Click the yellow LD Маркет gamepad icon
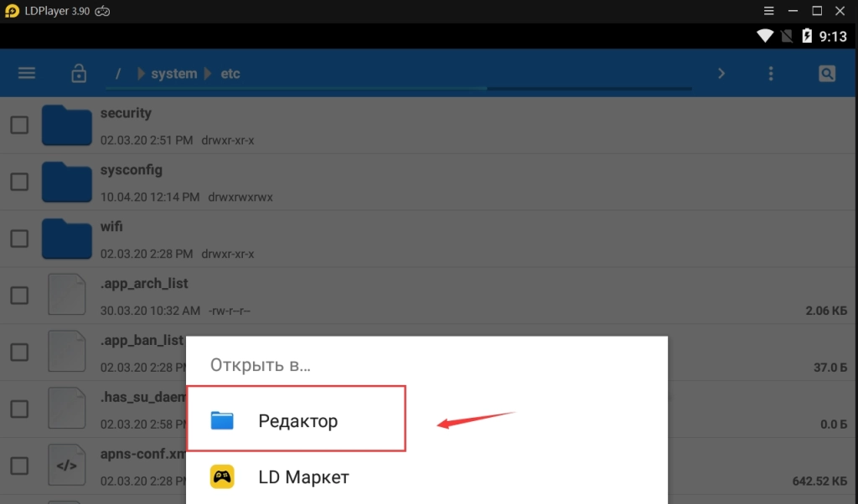Image resolution: width=858 pixels, height=504 pixels. [223, 477]
